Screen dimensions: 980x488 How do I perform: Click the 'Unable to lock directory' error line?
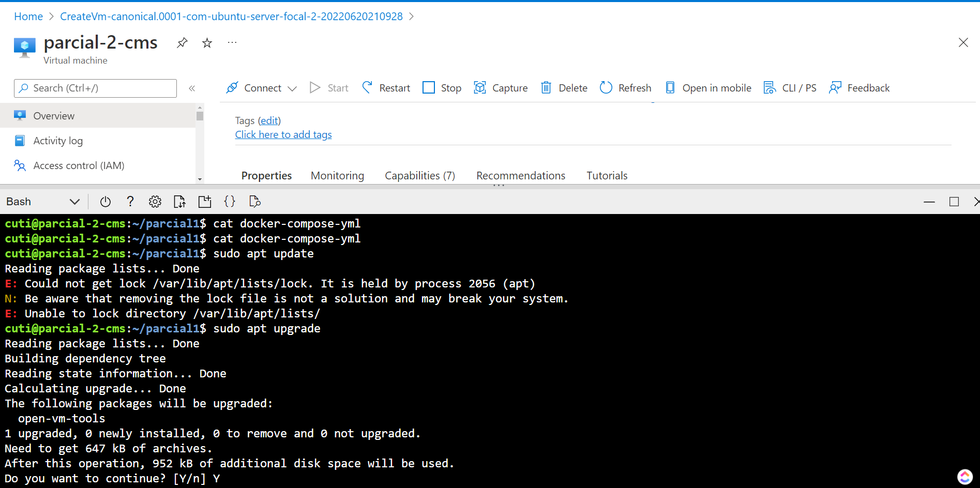tap(162, 314)
